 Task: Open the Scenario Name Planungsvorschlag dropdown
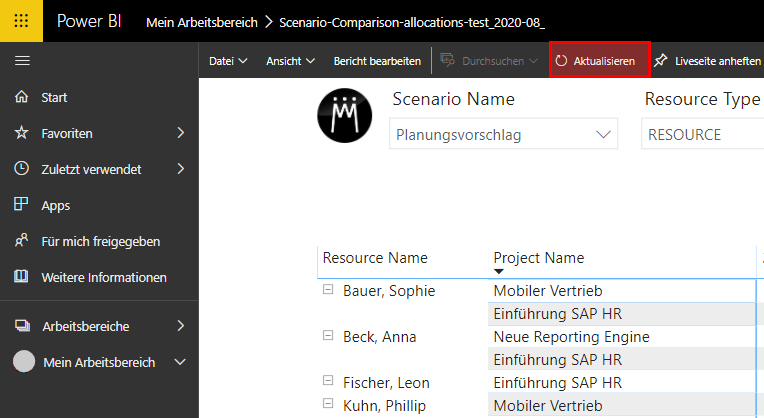tap(503, 134)
